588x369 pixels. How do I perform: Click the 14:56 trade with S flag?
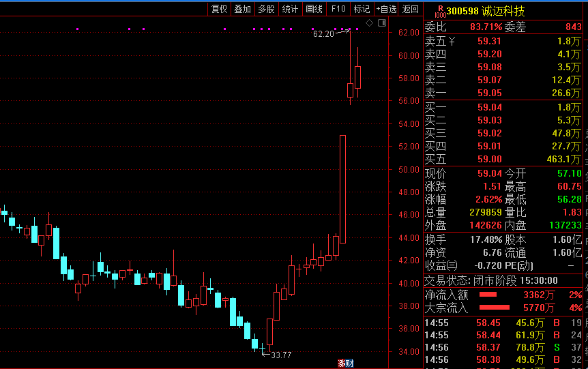pos(504,348)
